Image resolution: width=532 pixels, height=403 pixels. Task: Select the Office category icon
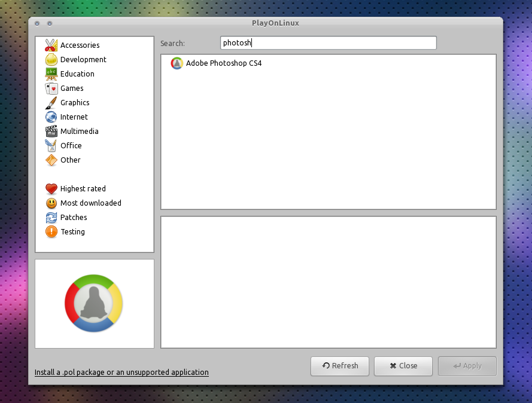pyautogui.click(x=52, y=145)
